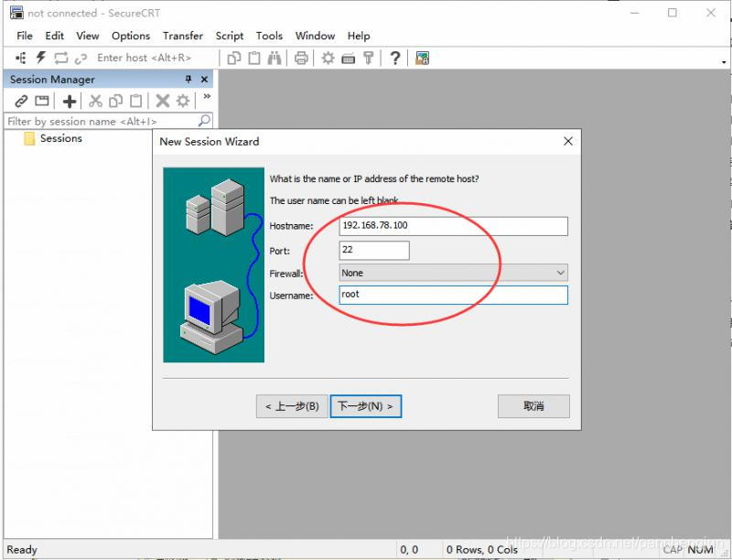Click the Hostname input field

point(453,226)
